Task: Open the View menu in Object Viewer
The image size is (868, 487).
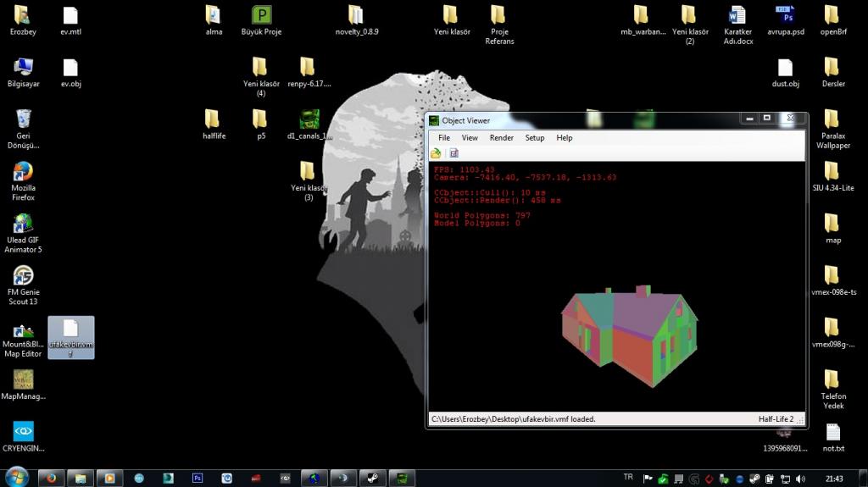Action: click(470, 138)
